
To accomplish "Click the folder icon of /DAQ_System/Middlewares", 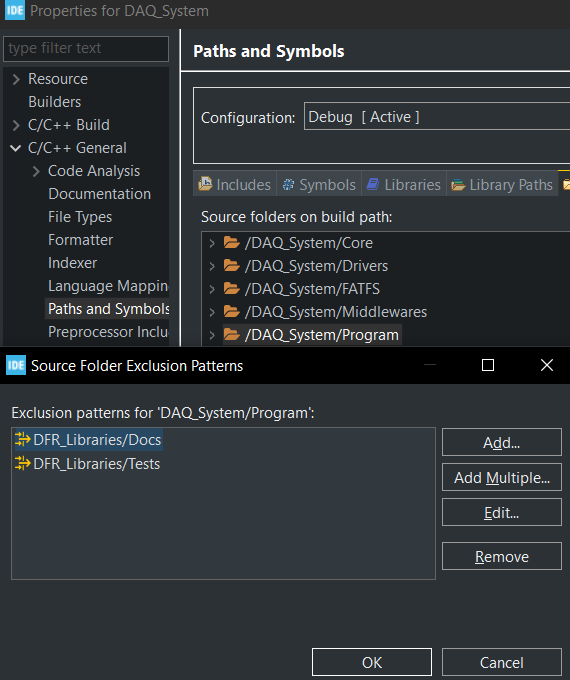I will [232, 311].
